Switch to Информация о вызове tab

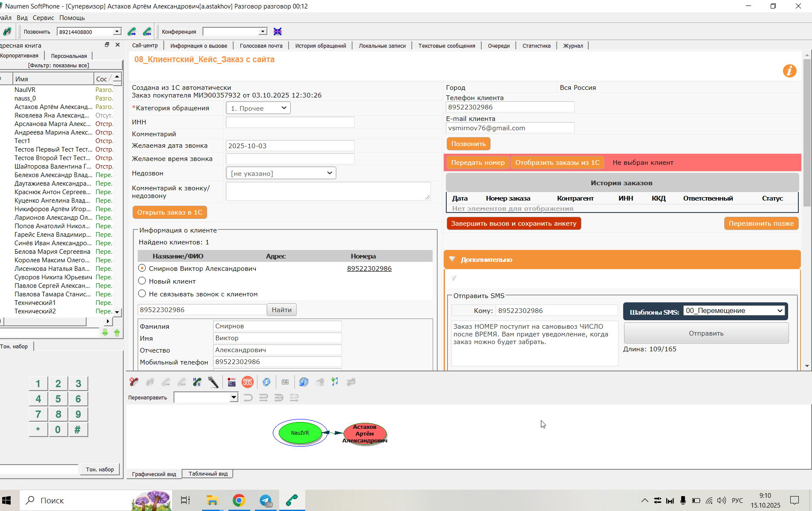tap(199, 46)
